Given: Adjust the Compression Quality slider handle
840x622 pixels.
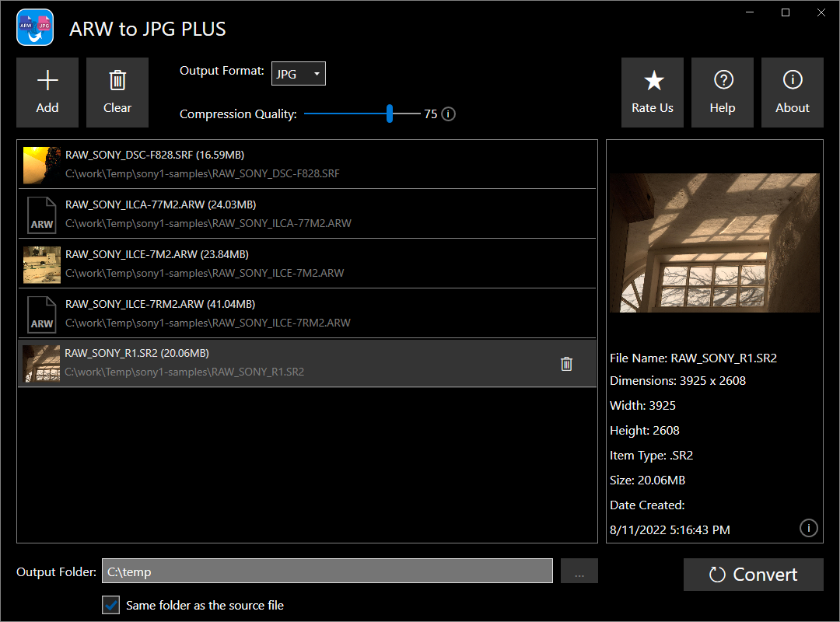Looking at the screenshot, I should (x=390, y=114).
